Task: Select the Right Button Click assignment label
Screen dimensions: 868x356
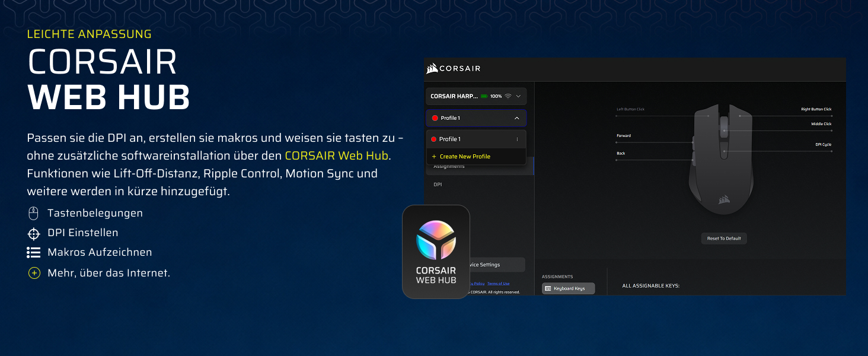Action: pos(816,109)
